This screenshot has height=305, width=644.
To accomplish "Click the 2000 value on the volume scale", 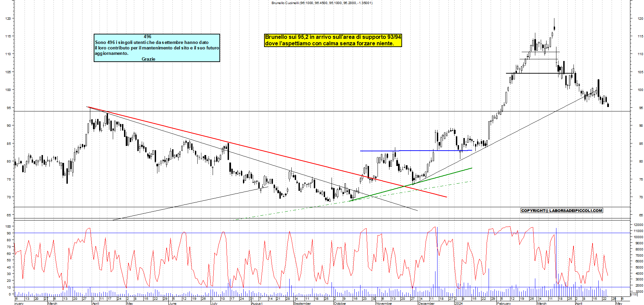I will tap(639, 286).
